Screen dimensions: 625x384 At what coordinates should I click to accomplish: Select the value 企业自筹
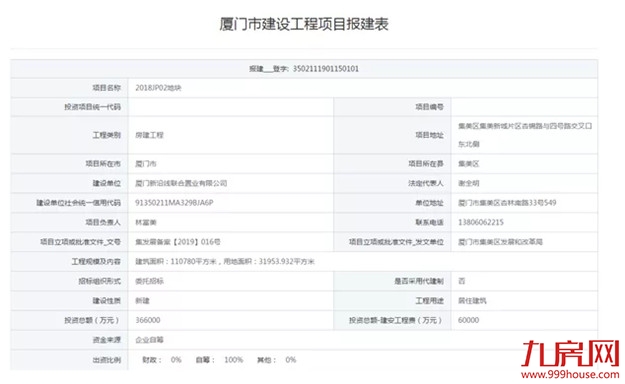(149, 340)
